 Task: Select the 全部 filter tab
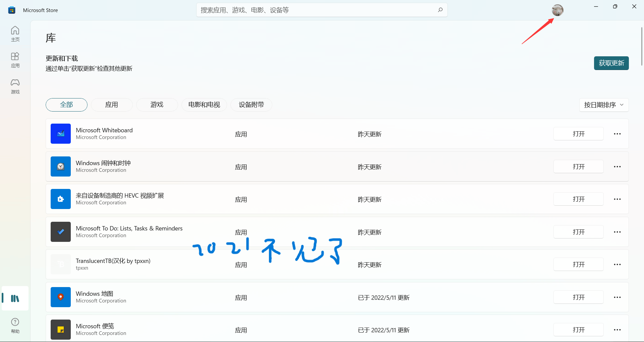click(x=66, y=105)
